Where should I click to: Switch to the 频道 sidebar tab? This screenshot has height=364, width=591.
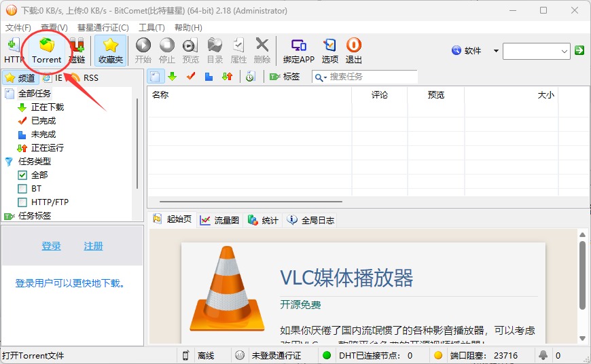coord(21,78)
